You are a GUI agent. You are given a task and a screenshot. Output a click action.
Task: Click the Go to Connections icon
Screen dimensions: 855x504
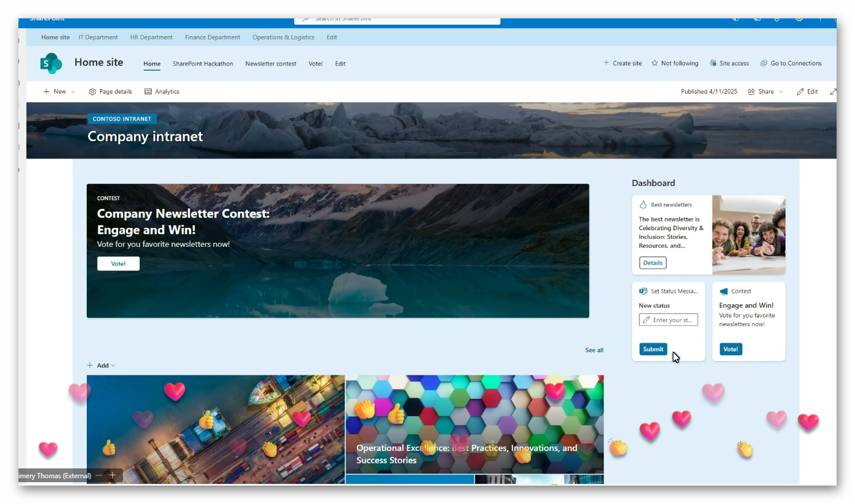point(764,63)
